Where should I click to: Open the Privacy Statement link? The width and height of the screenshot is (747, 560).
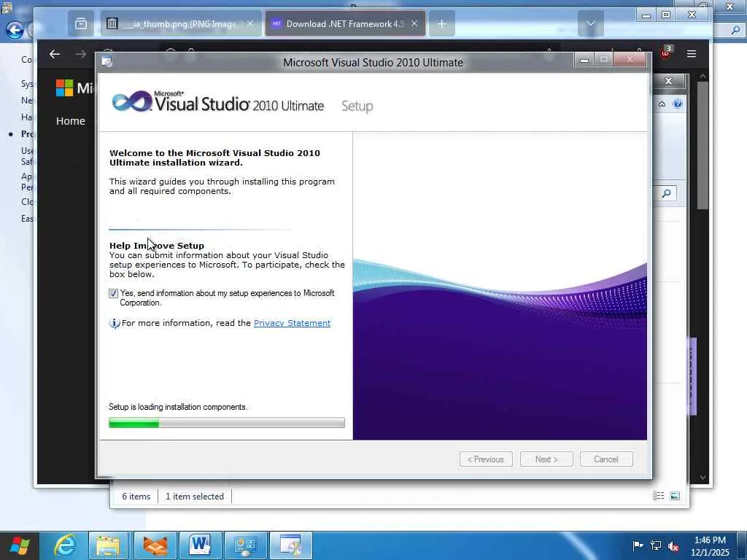pyautogui.click(x=292, y=323)
